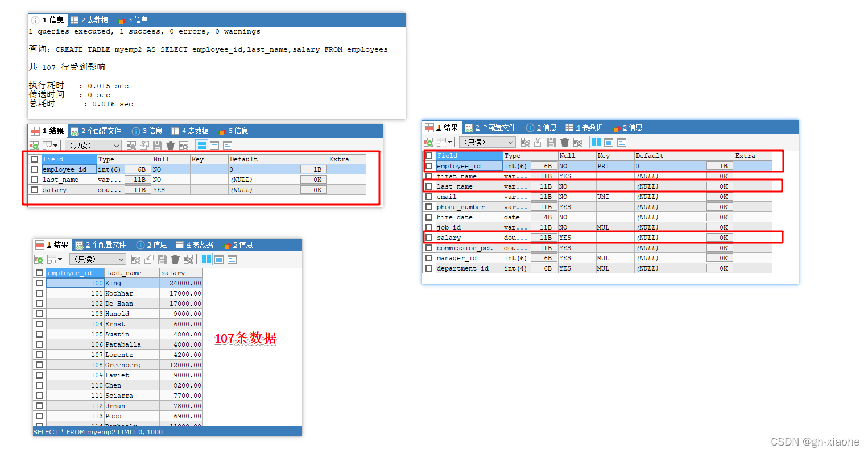Screen dimensions: 868x453
Task: Delete row trash icon in 11-field employees panel
Action: pos(565,142)
